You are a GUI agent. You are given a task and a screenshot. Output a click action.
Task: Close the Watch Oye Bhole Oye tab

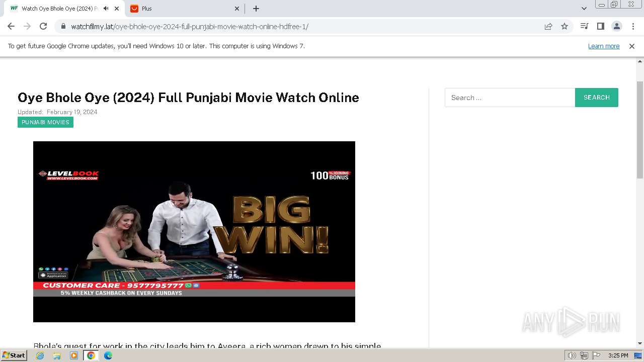[117, 9]
